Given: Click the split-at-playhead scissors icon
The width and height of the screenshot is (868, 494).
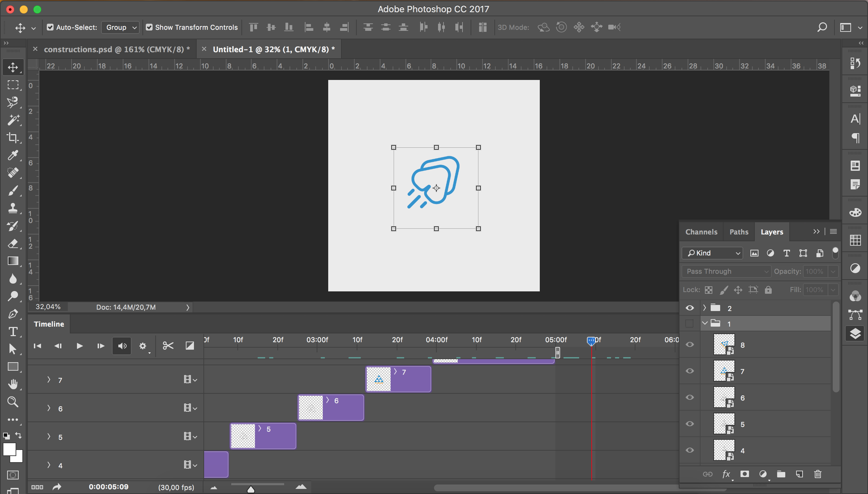Looking at the screenshot, I should pyautogui.click(x=168, y=346).
